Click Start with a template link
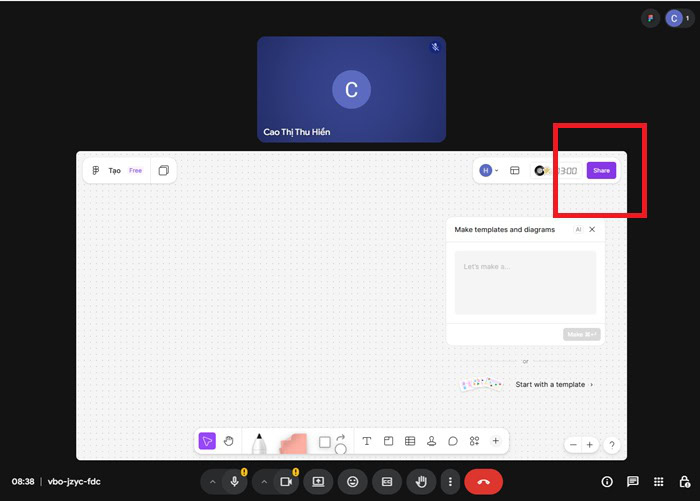The height and width of the screenshot is (501, 700). (553, 384)
